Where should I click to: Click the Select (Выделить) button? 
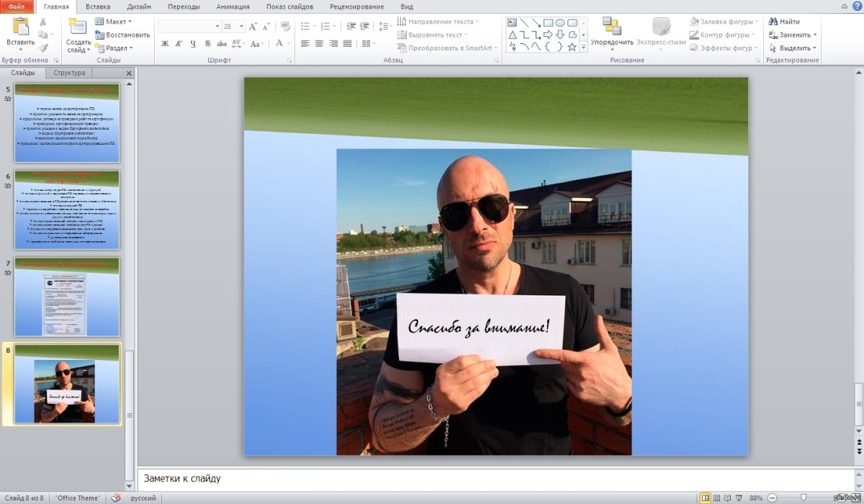point(792,48)
